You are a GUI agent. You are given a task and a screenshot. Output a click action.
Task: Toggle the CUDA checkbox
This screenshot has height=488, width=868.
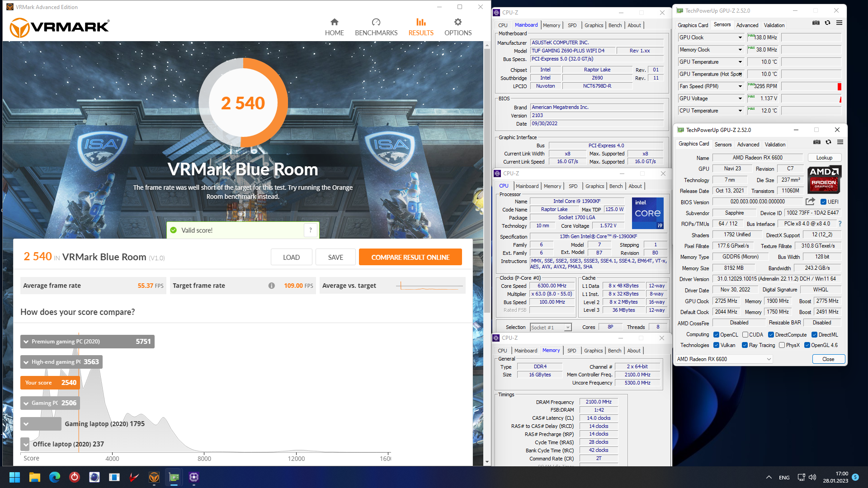click(745, 335)
